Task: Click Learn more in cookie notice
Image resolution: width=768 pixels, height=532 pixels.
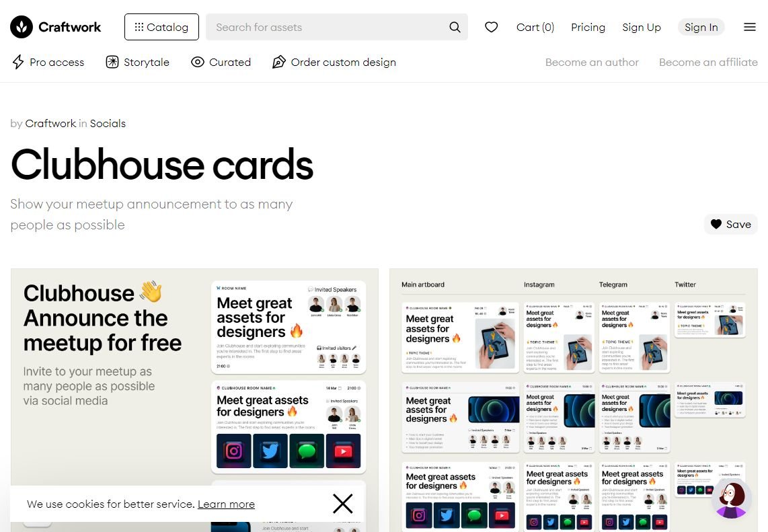Action: (x=226, y=504)
